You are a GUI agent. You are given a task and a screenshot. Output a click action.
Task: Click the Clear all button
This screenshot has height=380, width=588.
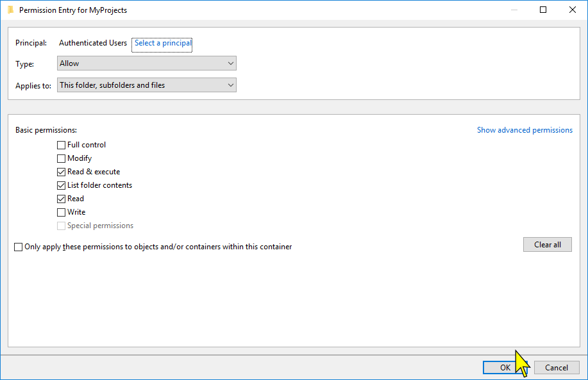[548, 245]
